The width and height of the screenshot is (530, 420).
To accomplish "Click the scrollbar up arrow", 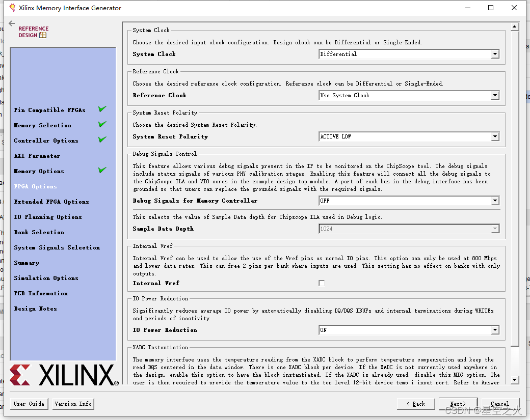I will tap(514, 26).
